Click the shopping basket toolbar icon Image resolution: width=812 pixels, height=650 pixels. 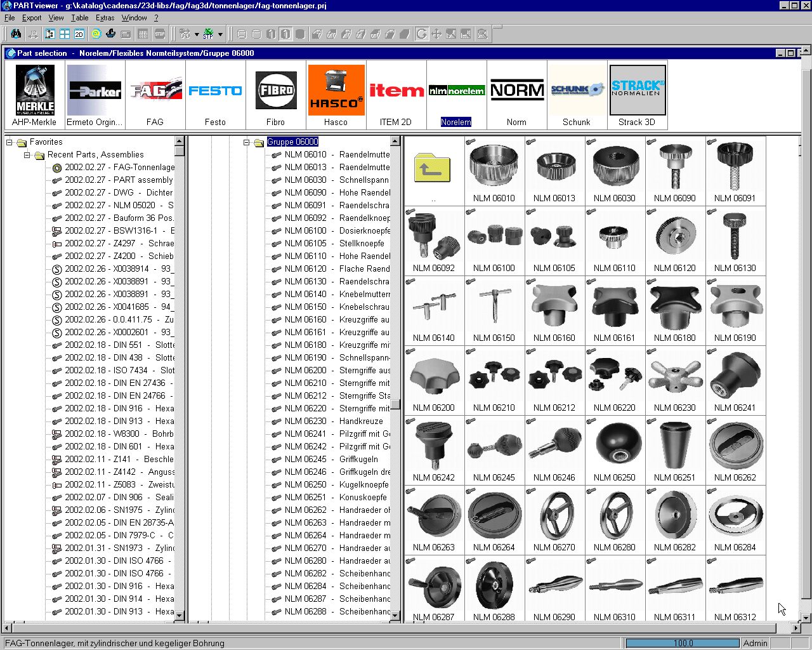coord(111,34)
